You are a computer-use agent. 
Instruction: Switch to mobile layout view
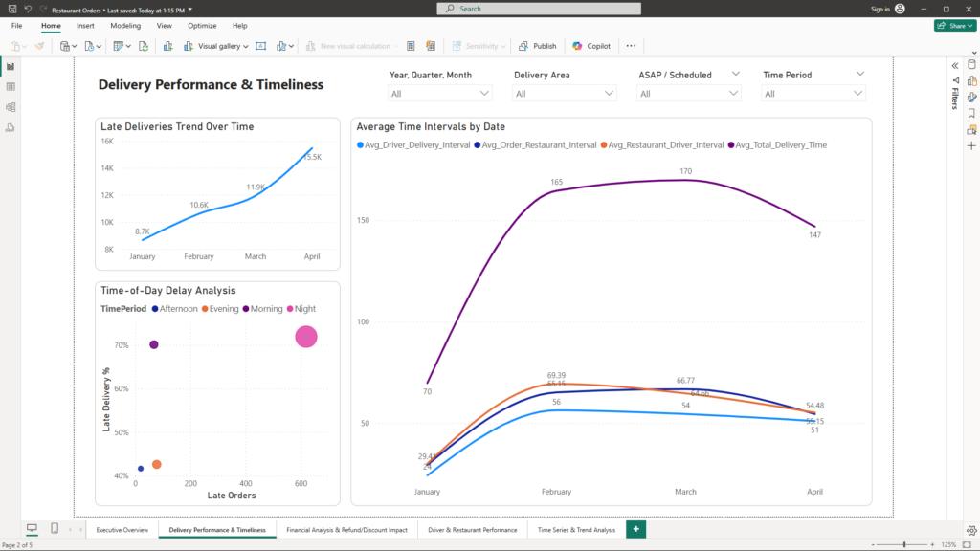(55, 529)
